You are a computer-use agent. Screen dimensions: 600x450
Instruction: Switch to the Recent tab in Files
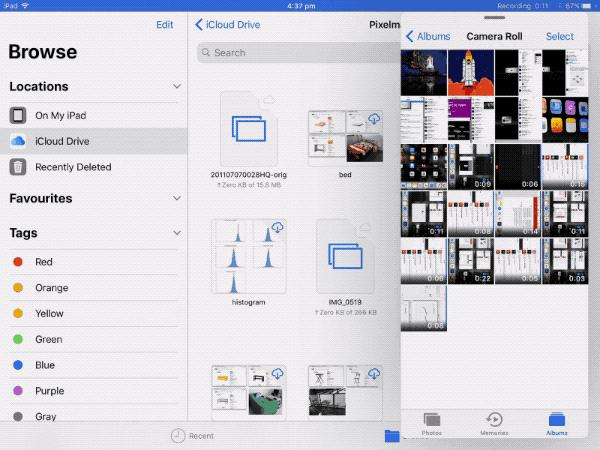pos(192,435)
